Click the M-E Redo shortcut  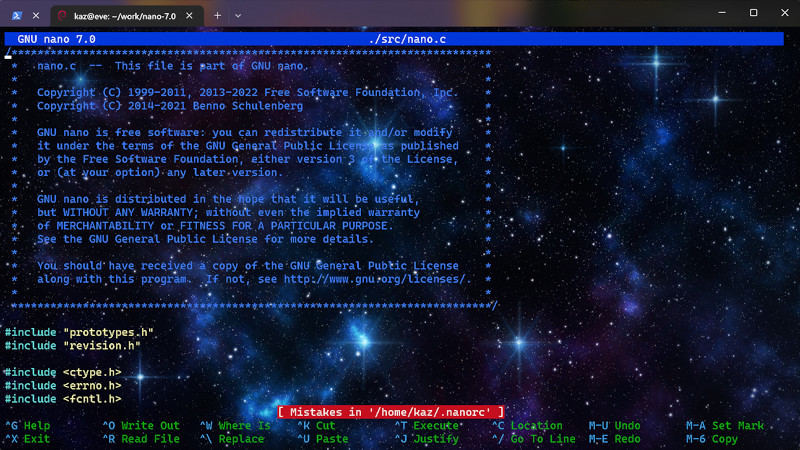click(615, 439)
